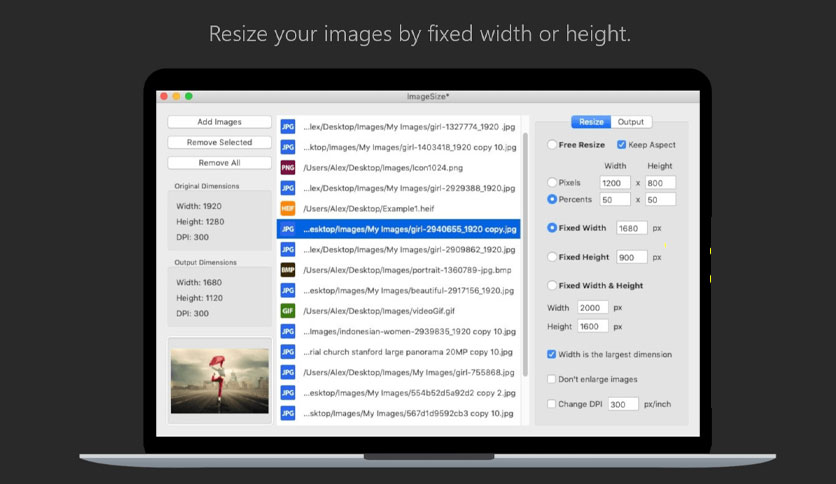836x484 pixels.
Task: Select file 554b52d5a92d2 copy 2.jpg
Action: [x=398, y=393]
